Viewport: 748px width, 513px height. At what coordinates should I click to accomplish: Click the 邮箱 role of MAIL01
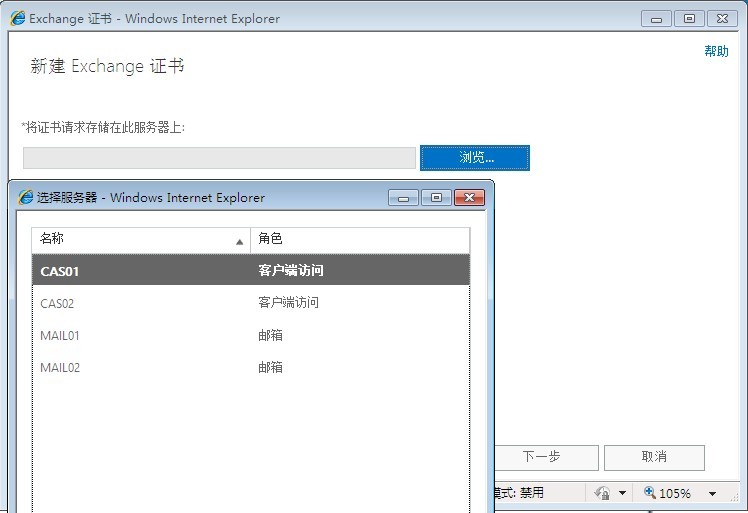click(270, 335)
